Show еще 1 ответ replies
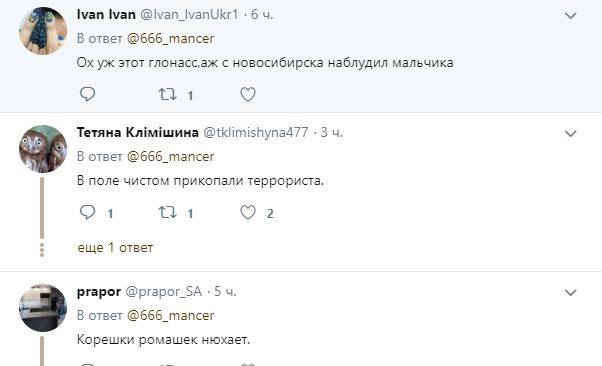This screenshot has height=366, width=602. (x=115, y=248)
